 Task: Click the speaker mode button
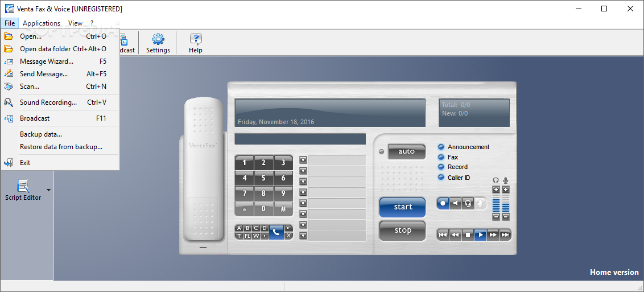(455, 203)
